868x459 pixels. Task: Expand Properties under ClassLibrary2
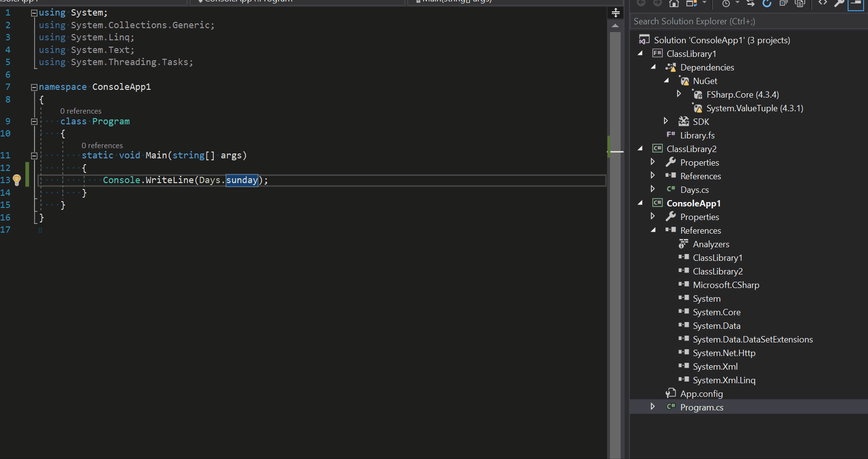(653, 162)
